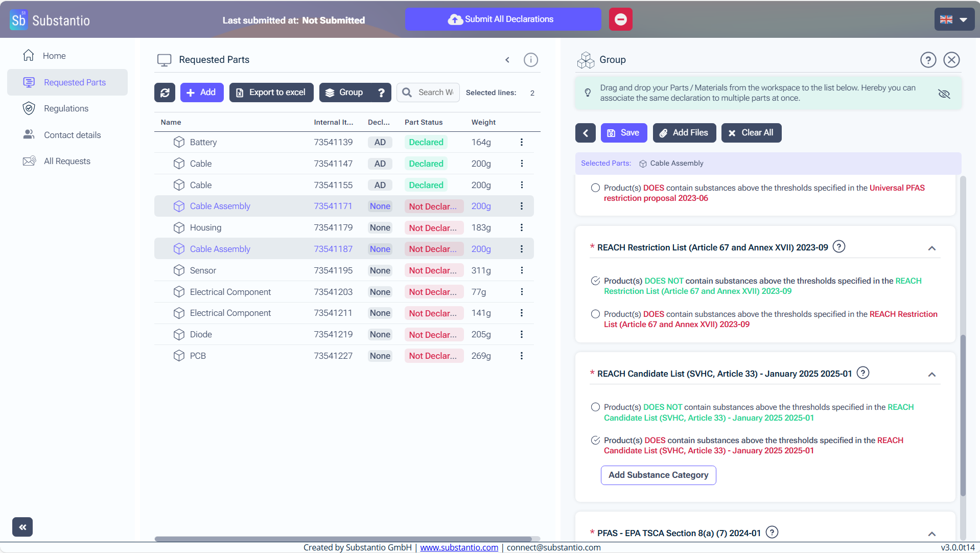Select DOES NOT contain REACH Candidate List option
The width and height of the screenshot is (980, 553).
point(595,407)
